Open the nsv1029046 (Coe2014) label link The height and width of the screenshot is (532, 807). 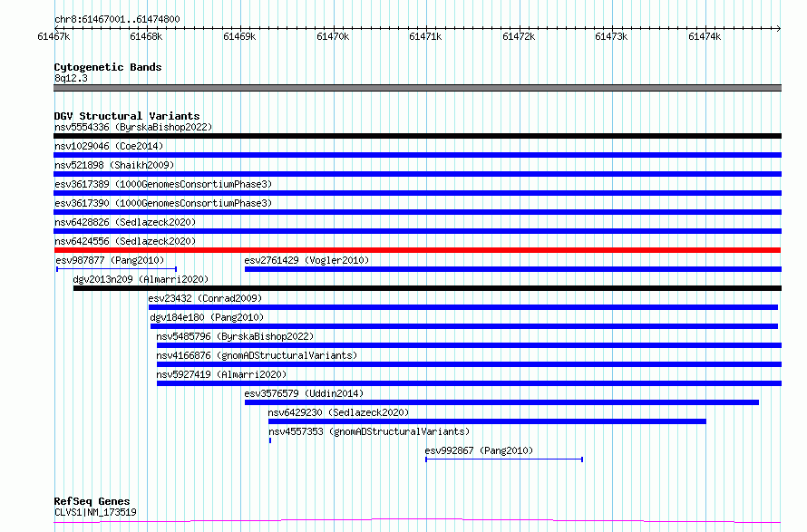[109, 146]
